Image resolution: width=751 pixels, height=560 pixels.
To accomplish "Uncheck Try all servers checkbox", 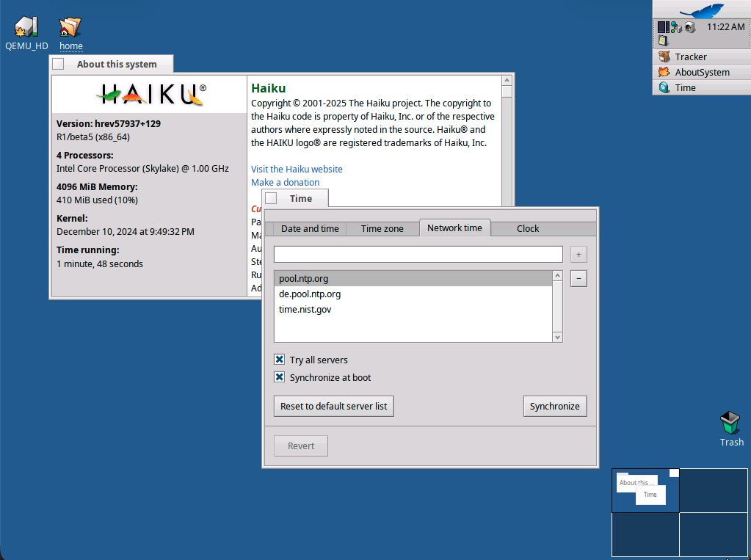I will coord(280,360).
